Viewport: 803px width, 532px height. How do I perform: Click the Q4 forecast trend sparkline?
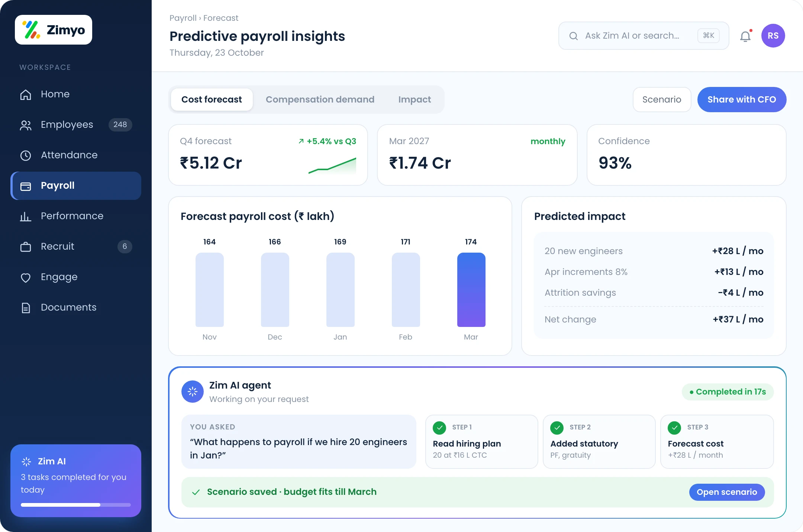coord(332,166)
